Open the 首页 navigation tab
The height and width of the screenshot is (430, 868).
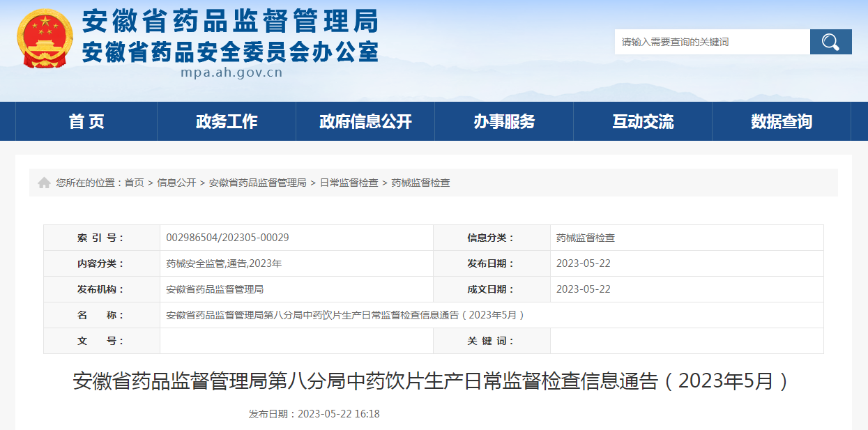[86, 121]
